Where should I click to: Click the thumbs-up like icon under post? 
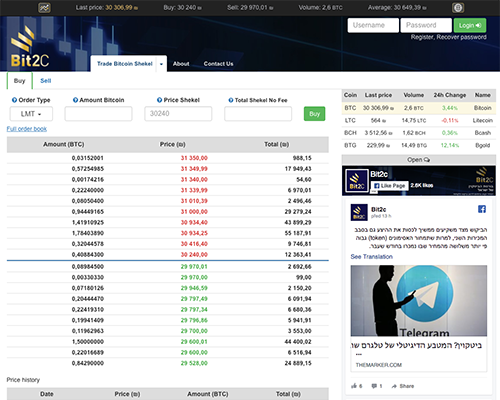pyautogui.click(x=354, y=386)
